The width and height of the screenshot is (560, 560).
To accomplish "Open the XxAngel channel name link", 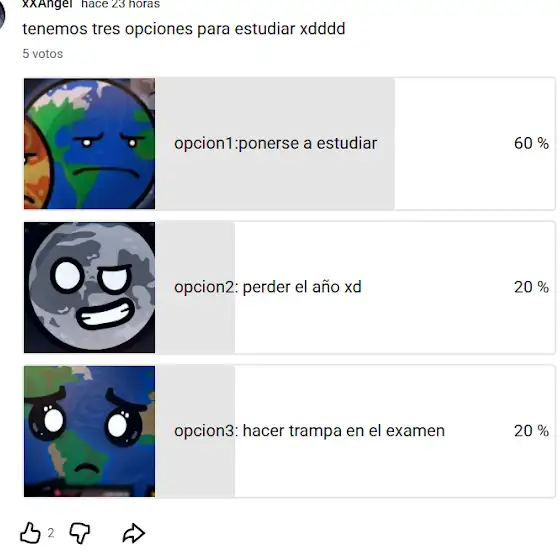I will click(x=47, y=4).
